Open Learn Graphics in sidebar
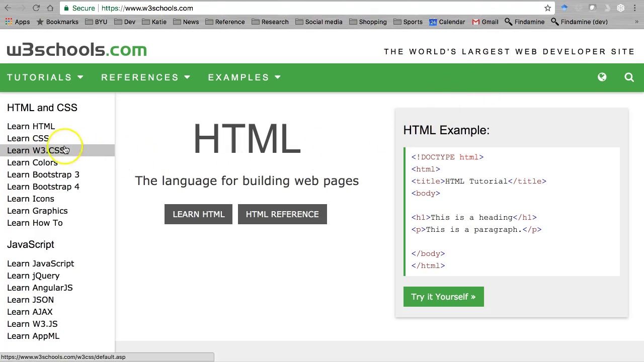644x362 pixels. click(x=37, y=211)
